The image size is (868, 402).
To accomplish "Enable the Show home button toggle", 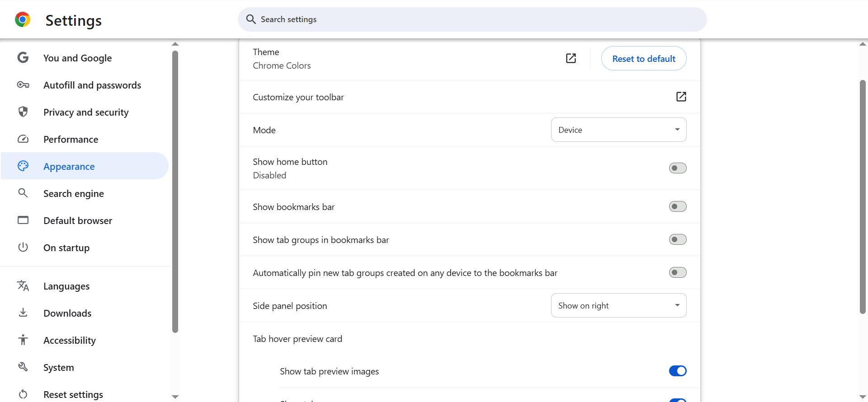I will pyautogui.click(x=677, y=168).
